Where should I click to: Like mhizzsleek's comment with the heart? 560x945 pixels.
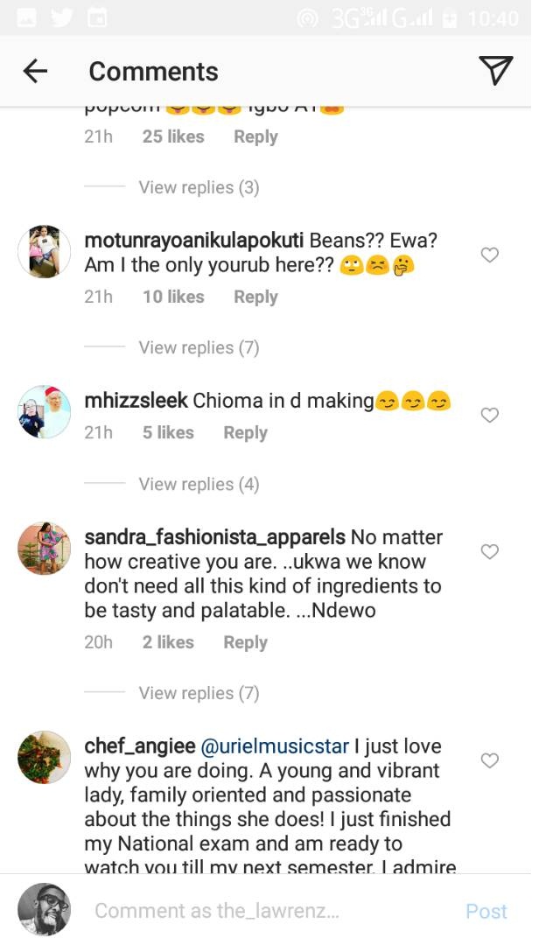pos(490,415)
